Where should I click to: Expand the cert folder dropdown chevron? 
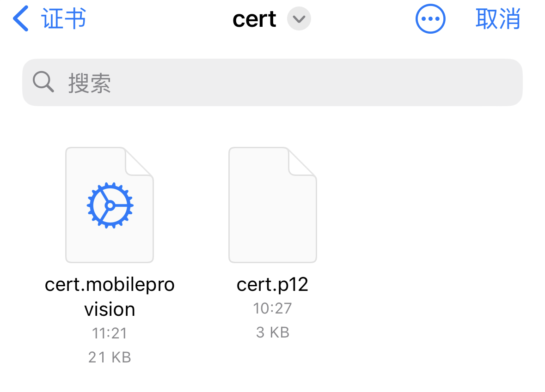click(x=299, y=19)
